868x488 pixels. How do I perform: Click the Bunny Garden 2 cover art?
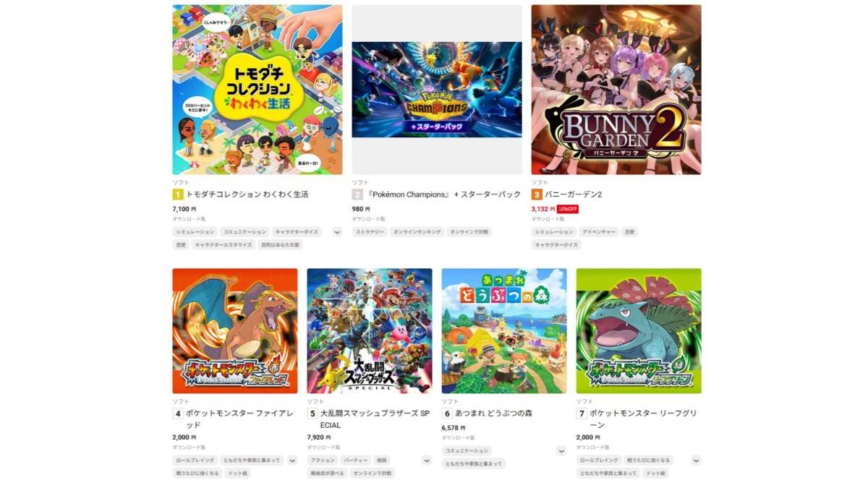click(x=616, y=90)
